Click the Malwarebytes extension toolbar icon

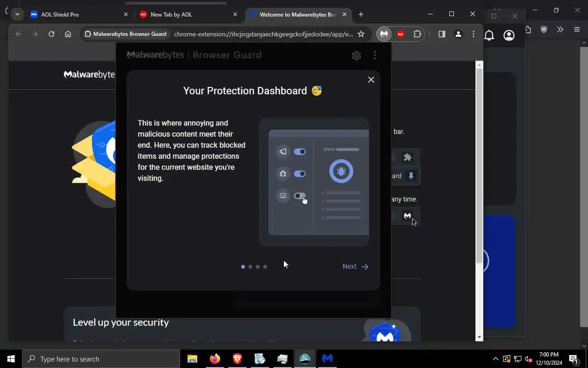[x=384, y=34]
